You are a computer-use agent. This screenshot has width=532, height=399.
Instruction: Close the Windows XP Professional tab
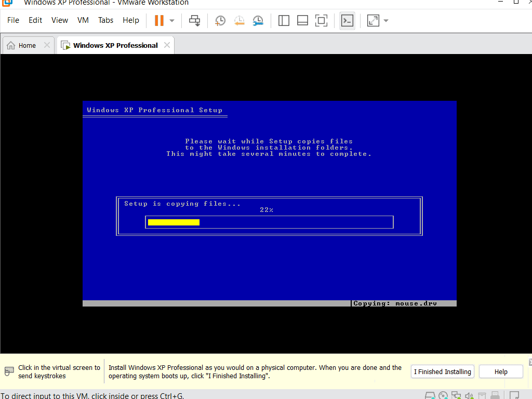(167, 45)
